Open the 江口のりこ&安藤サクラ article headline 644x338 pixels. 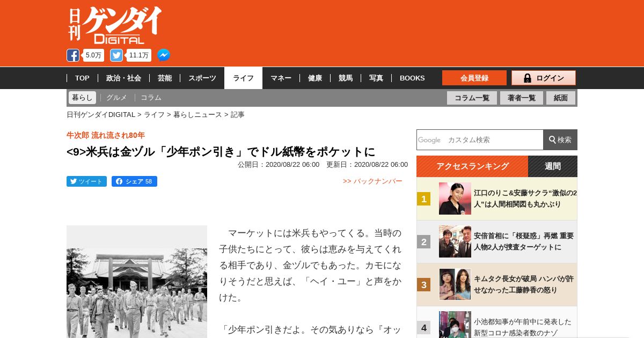pyautogui.click(x=525, y=199)
